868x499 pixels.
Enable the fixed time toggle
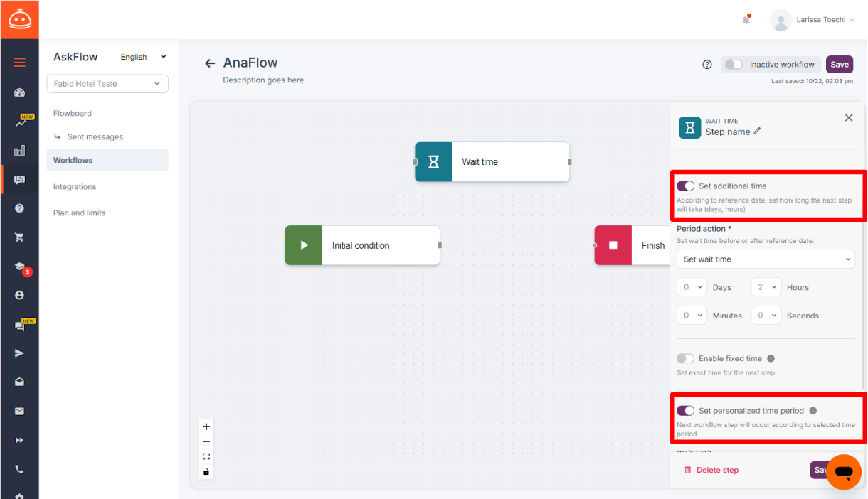[x=685, y=358]
